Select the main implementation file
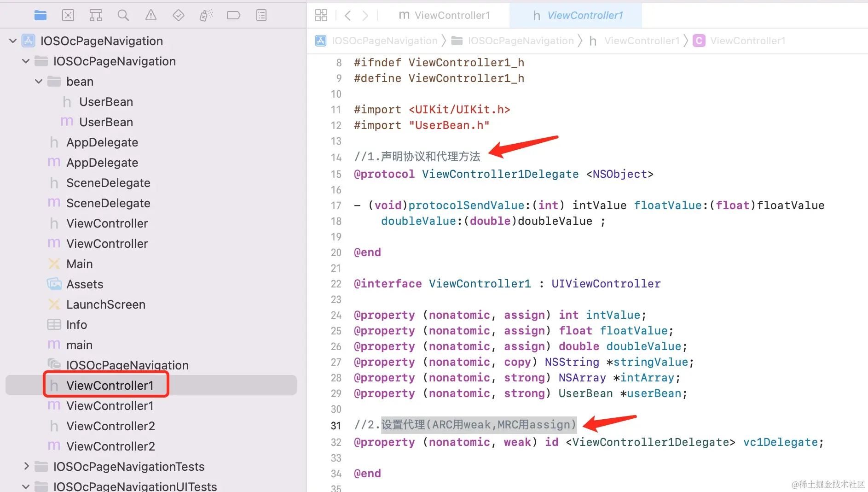This screenshot has width=868, height=492. click(79, 345)
